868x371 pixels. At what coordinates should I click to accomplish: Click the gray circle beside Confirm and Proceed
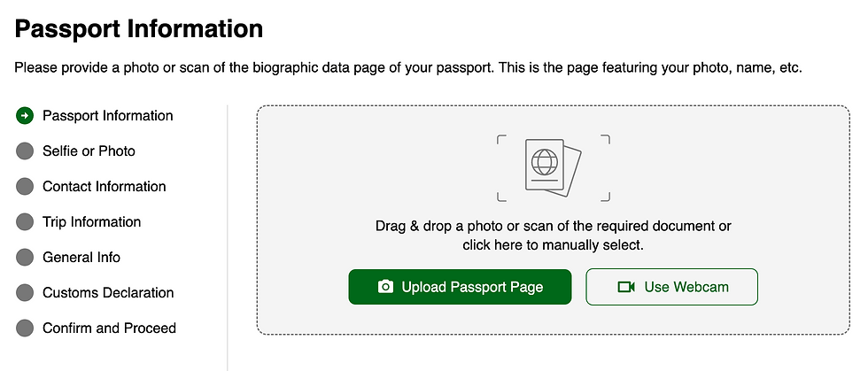coord(25,328)
